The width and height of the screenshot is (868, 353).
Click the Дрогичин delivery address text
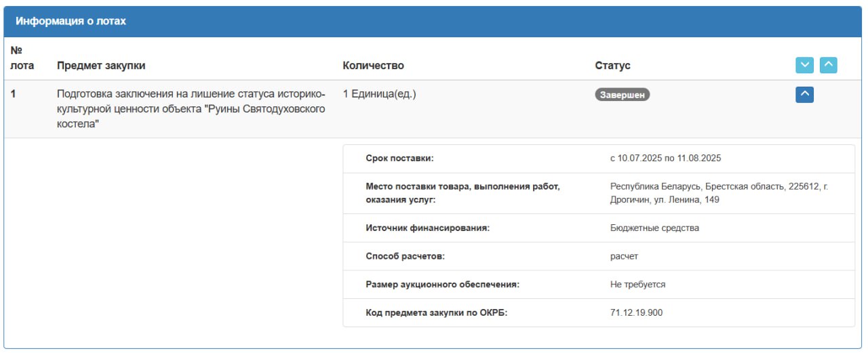(719, 192)
